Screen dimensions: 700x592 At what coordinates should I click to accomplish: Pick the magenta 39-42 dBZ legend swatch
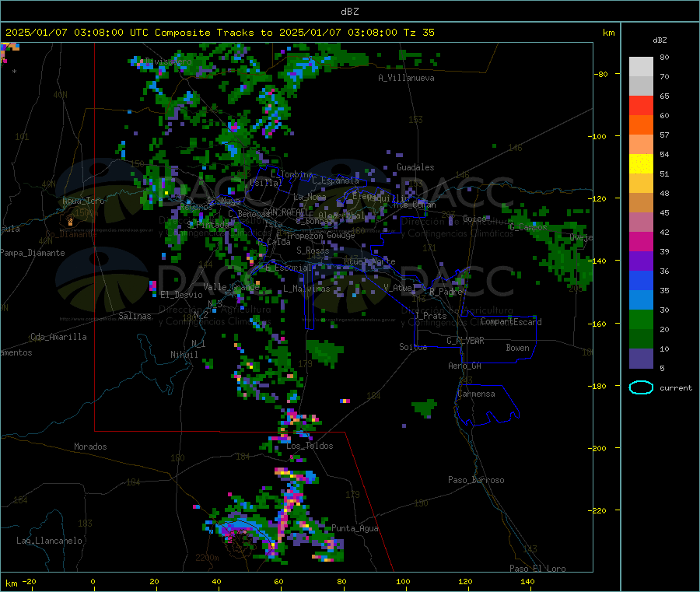pos(641,241)
